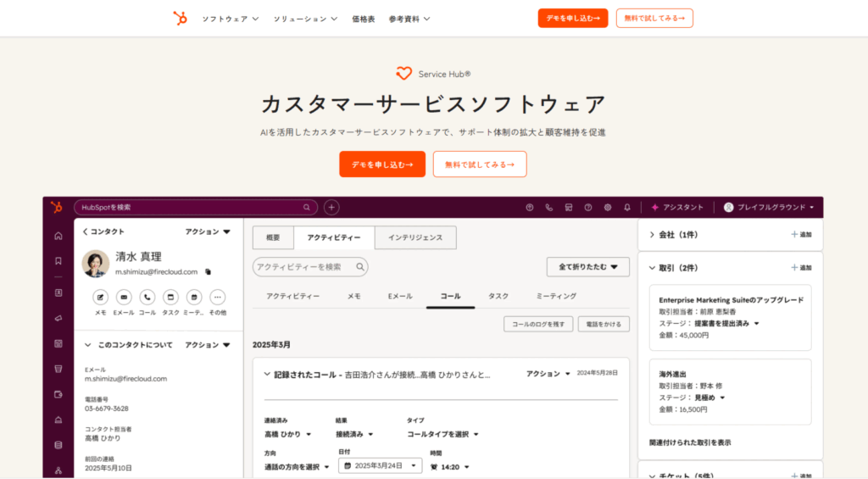Open the ソフトウェア menu in the site header
This screenshot has height=479, width=868.
pos(230,19)
